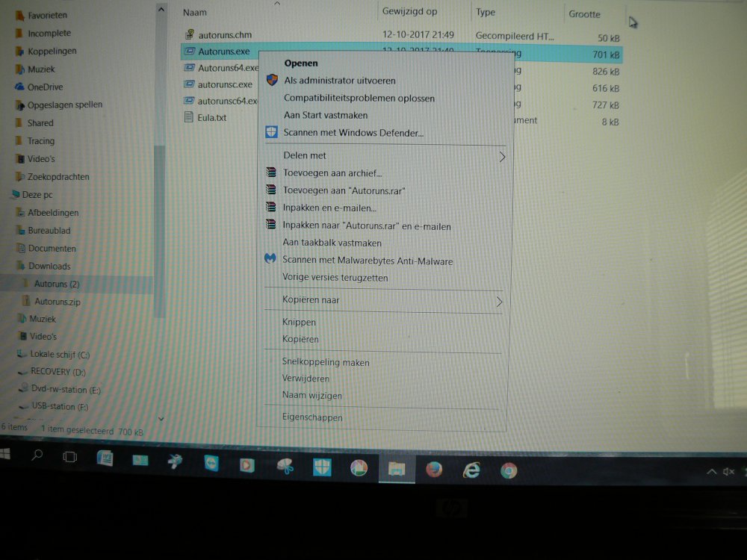Select the Eula.txt file
Image resolution: width=747 pixels, height=560 pixels.
tap(212, 118)
